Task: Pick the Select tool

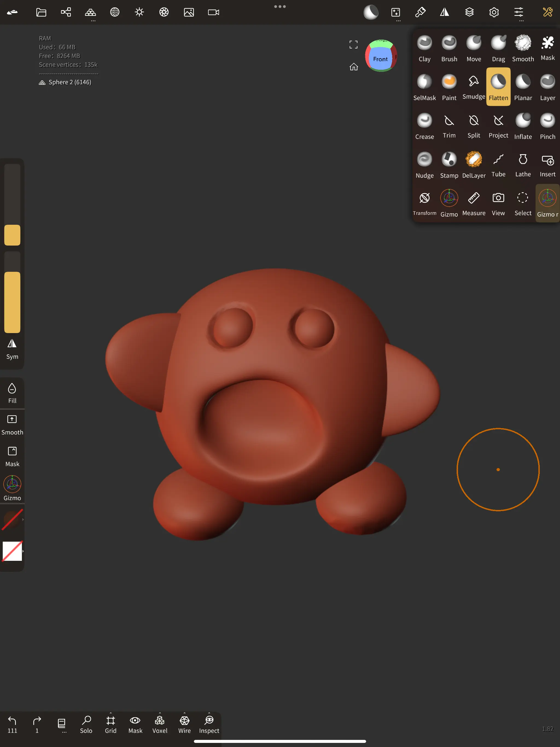Action: point(523,204)
